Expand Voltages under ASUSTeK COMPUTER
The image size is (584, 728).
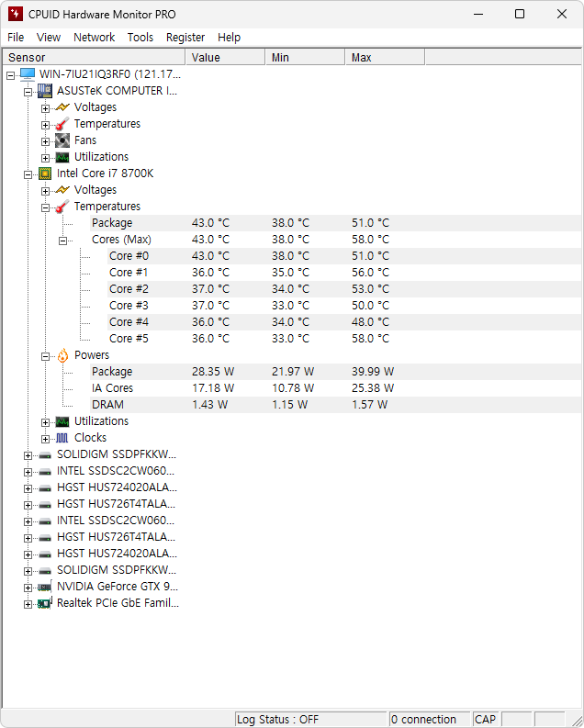pyautogui.click(x=46, y=108)
